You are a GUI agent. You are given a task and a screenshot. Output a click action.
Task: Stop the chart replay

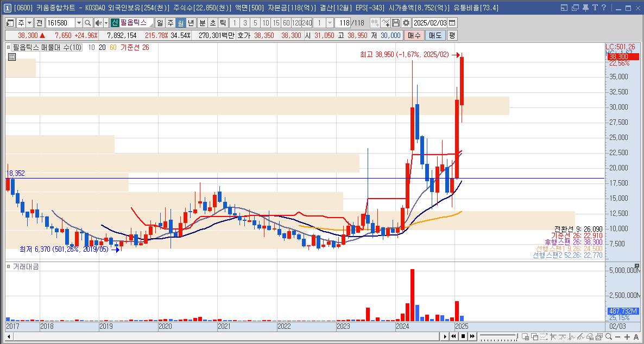coord(463,336)
